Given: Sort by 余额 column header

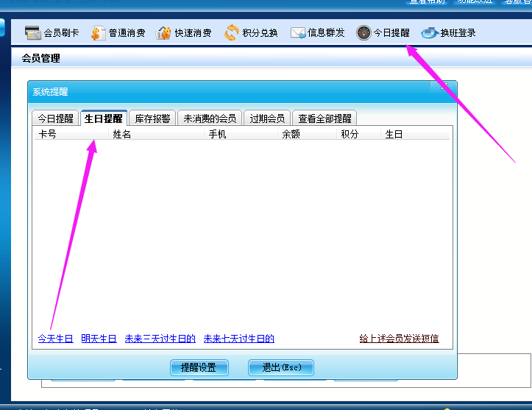Looking at the screenshot, I should 308,134.
